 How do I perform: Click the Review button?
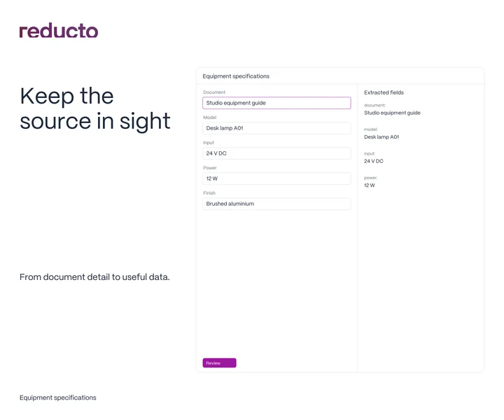[x=219, y=363]
